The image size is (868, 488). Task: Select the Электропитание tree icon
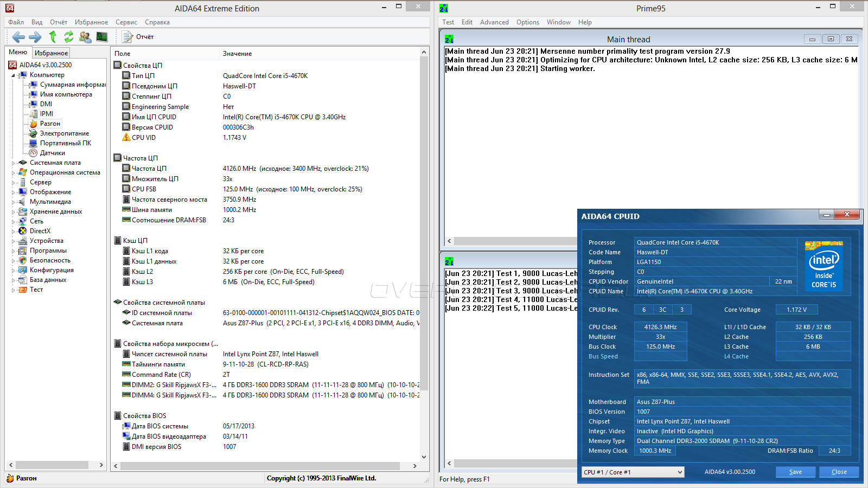(34, 133)
